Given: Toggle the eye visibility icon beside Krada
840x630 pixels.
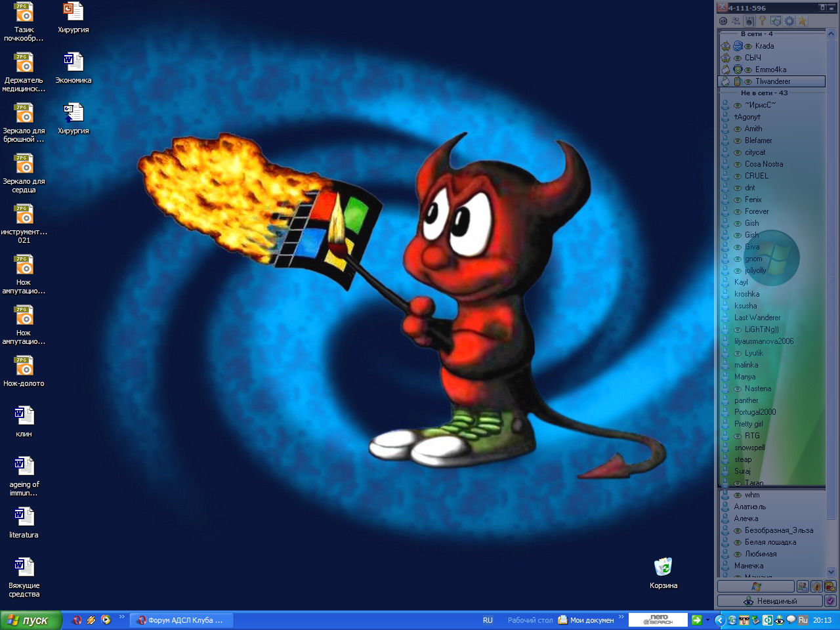Looking at the screenshot, I should (748, 46).
